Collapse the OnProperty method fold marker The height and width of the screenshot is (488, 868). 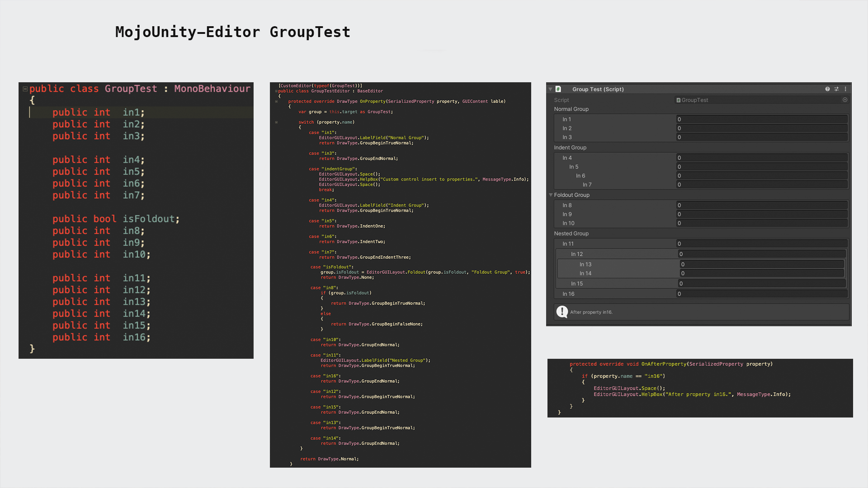click(x=276, y=102)
